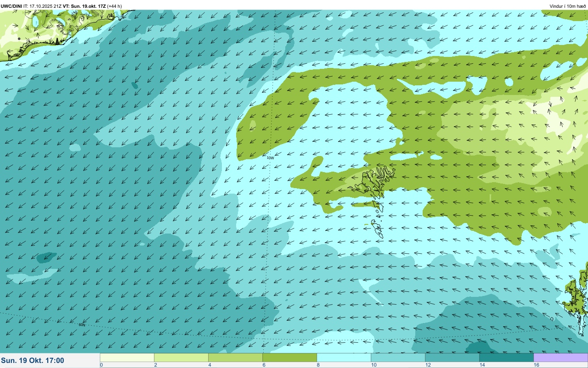Screen dimensions: 588x368
Task: Click the '10W' longitude label on the map
Action: (271, 158)
